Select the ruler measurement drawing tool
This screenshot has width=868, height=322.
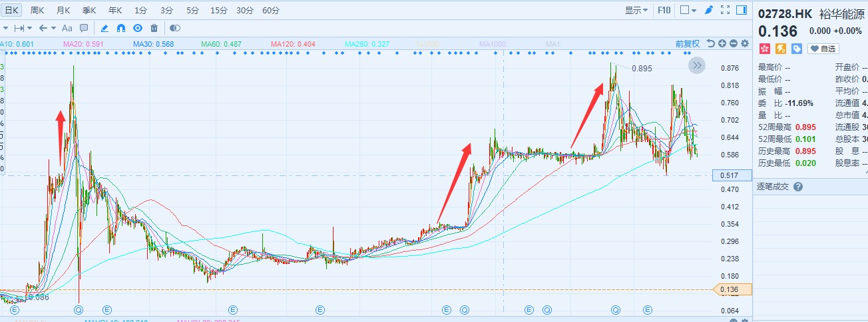19,28
